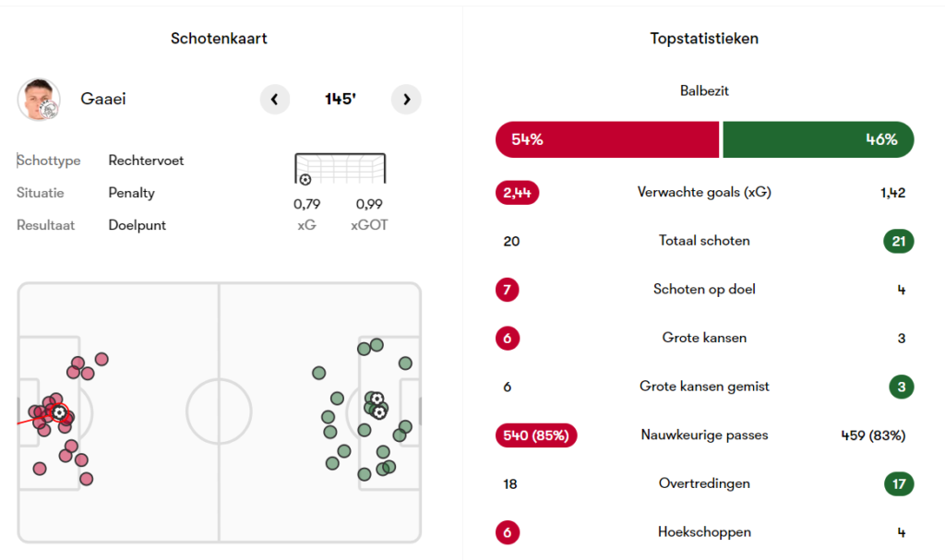Image resolution: width=945 pixels, height=560 pixels.
Task: Click the 540 (85%) accurate passes badge
Action: (x=536, y=435)
